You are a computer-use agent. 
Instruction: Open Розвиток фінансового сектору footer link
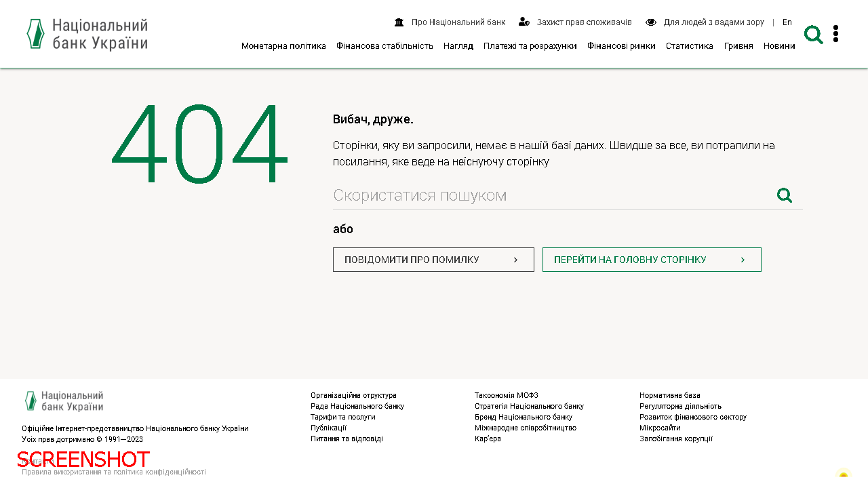pyautogui.click(x=693, y=417)
